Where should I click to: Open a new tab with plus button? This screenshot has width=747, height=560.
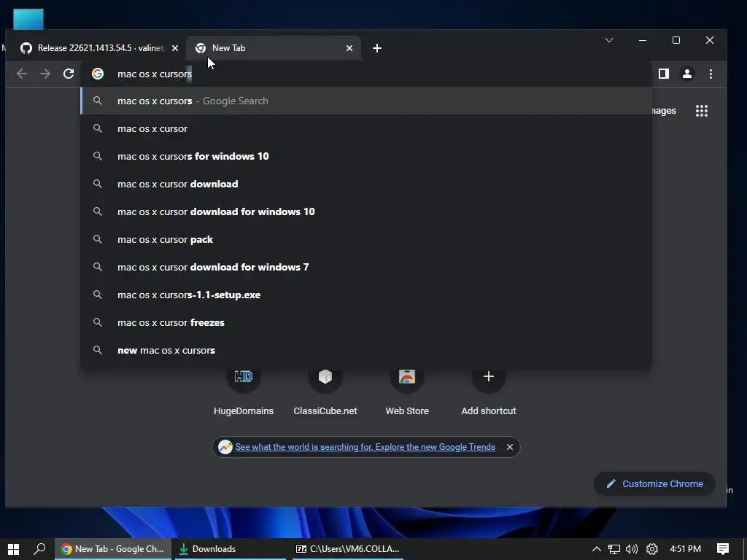(377, 48)
